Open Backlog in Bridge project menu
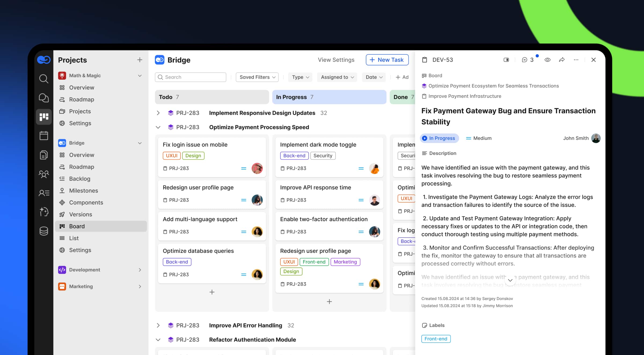Screen dimensions: 644x355 [x=79, y=179]
